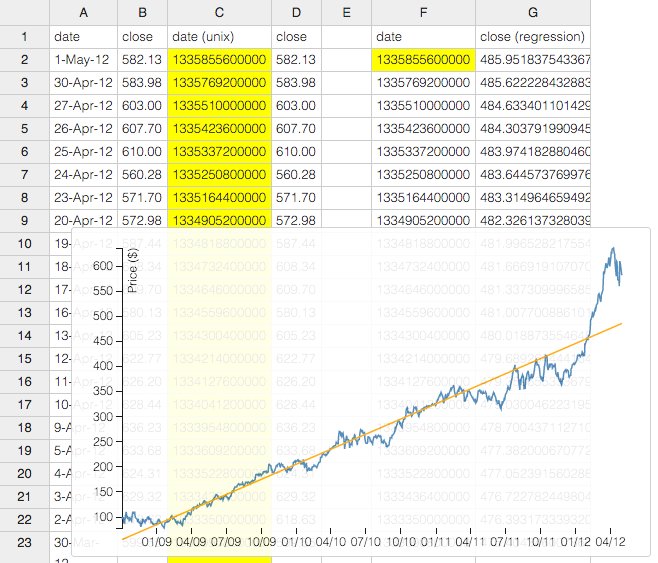
Task: Select row 2 header
Action: [25, 60]
